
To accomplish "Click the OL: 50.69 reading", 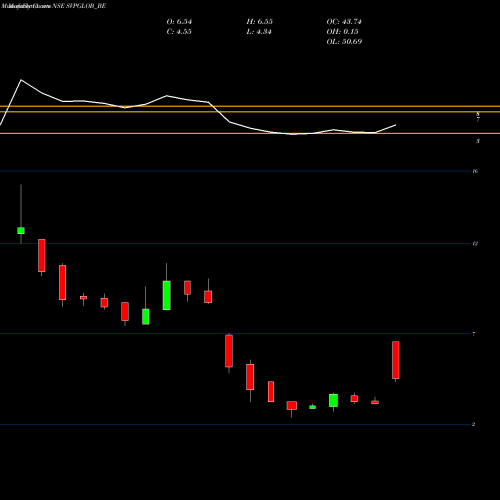I will point(344,42).
